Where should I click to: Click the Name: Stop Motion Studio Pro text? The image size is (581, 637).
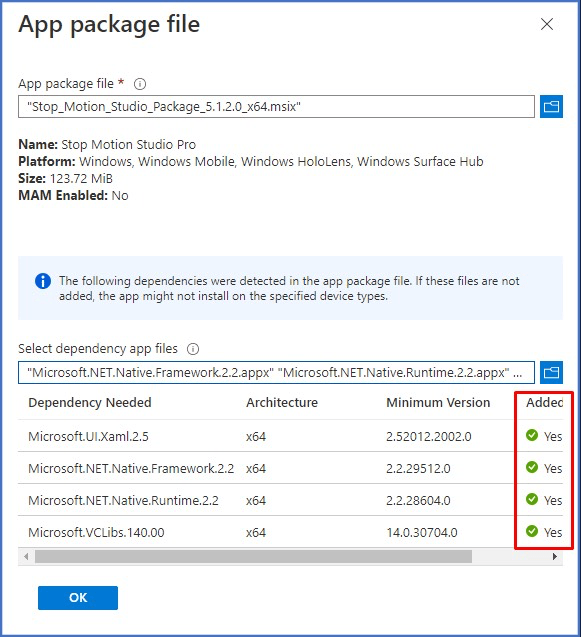[x=107, y=145]
